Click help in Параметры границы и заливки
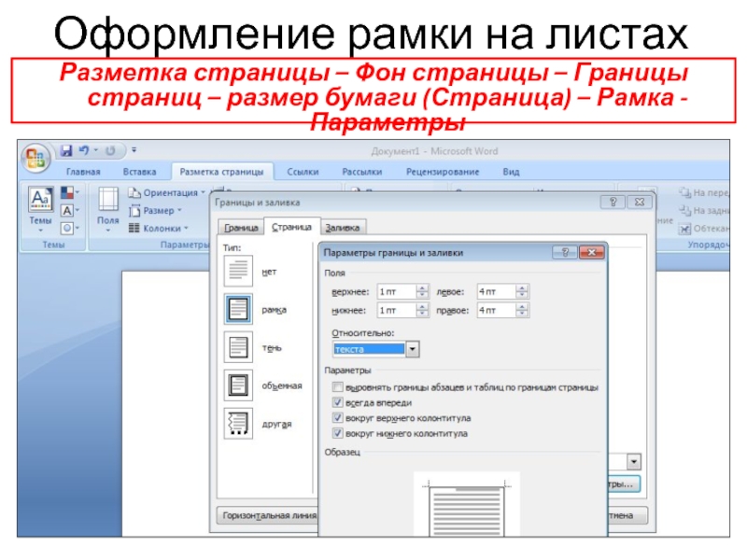747x560 pixels. pyautogui.click(x=565, y=252)
